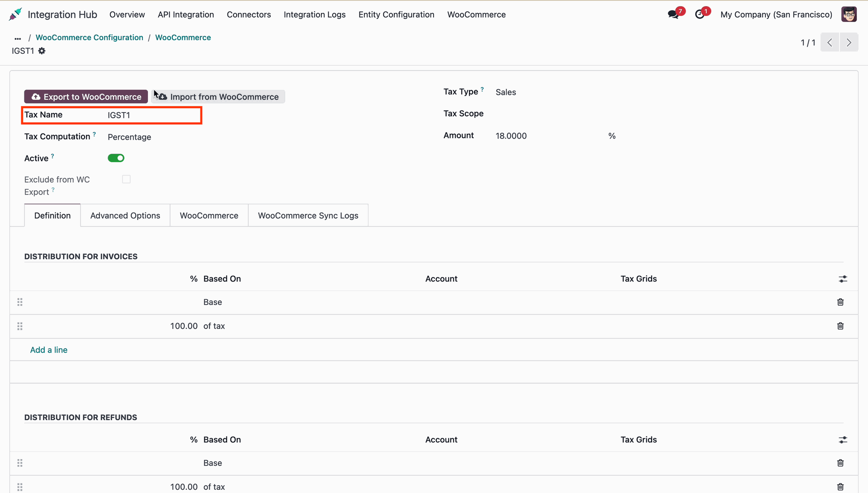Screen dimensions: 868x493
Task: Delete the Base row in invoice distribution
Action: (x=840, y=302)
